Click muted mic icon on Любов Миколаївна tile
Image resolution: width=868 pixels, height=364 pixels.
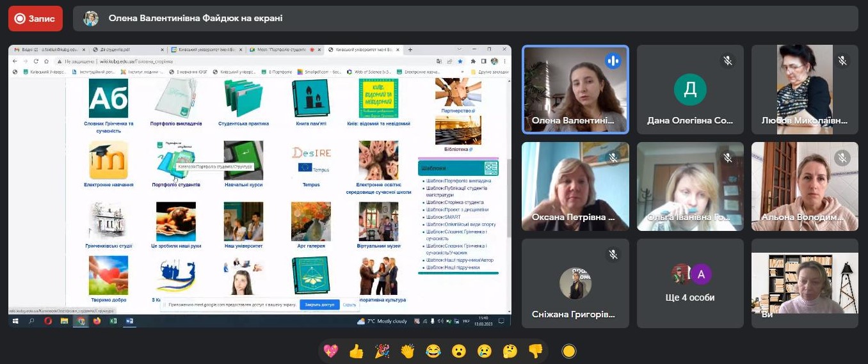pos(842,61)
